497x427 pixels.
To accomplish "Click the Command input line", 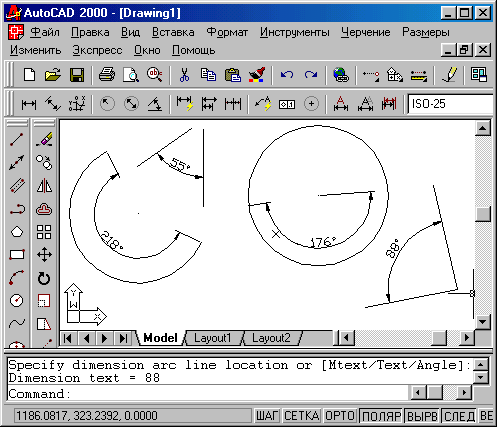I will [208, 394].
